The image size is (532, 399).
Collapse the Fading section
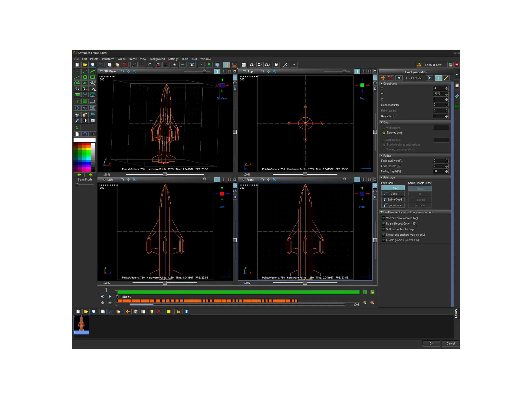tap(381, 156)
